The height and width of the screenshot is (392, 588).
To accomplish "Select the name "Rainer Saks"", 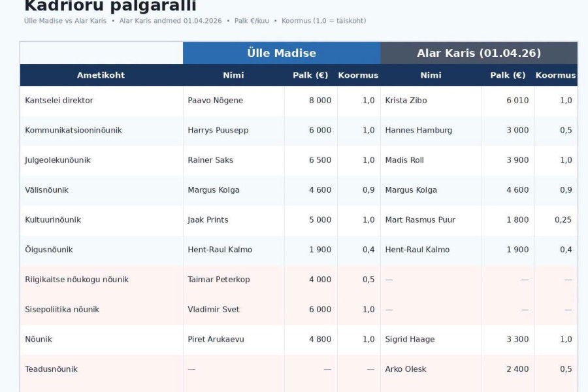I will (x=210, y=160).
